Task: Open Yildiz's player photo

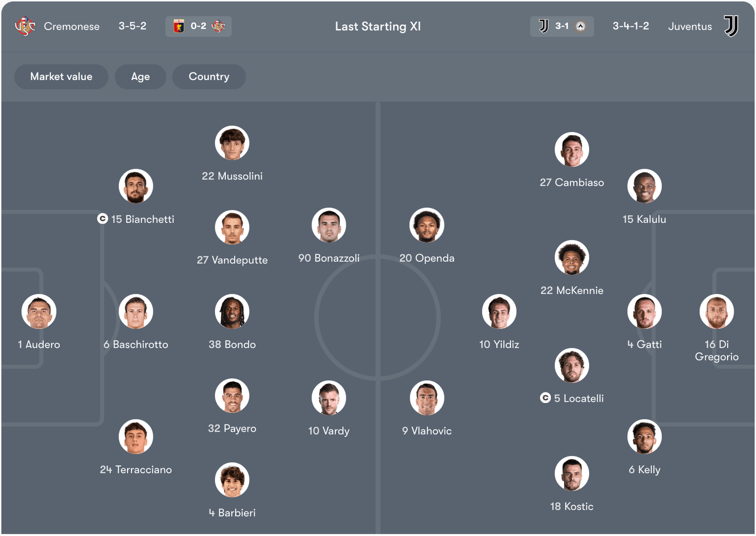Action: (x=499, y=311)
